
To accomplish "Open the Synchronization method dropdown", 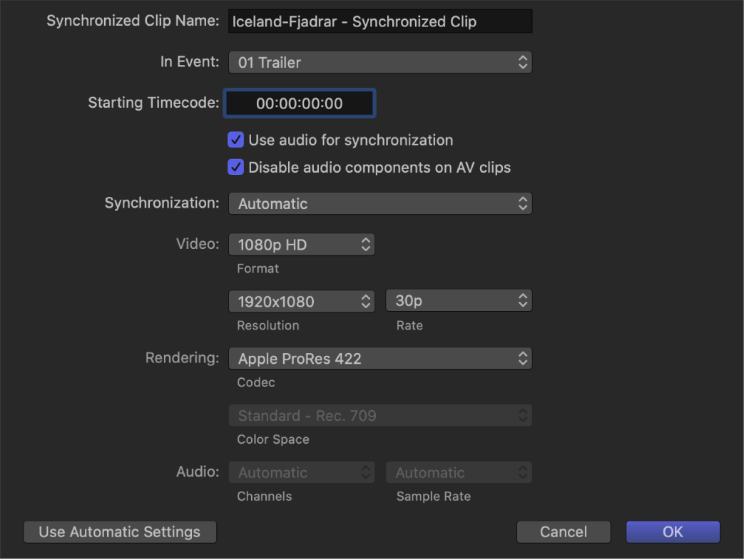I will coord(380,203).
